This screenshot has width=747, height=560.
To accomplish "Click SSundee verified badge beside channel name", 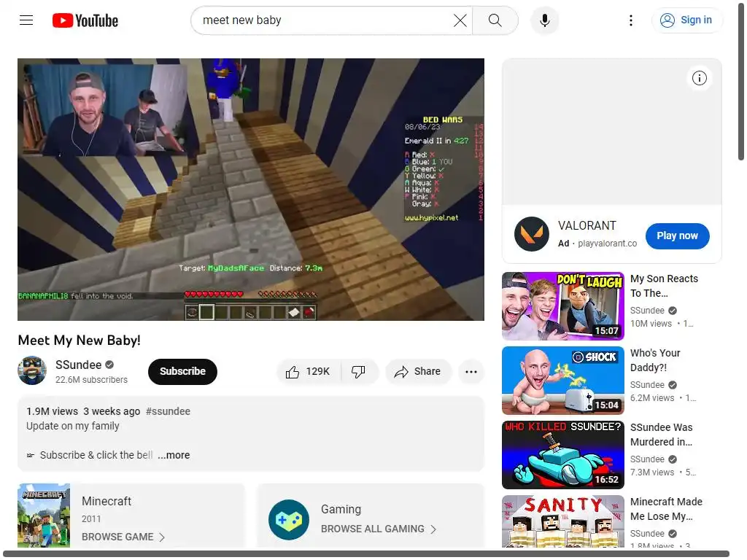I will tap(109, 365).
